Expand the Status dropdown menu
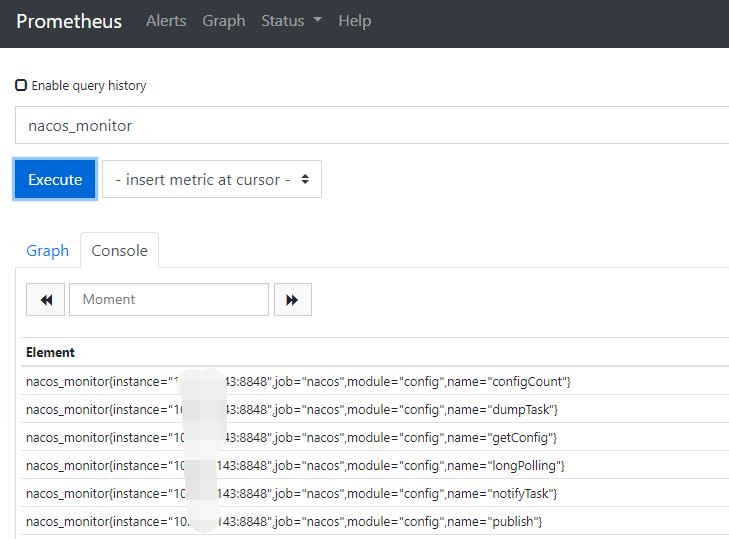The image size is (729, 539). tap(291, 21)
